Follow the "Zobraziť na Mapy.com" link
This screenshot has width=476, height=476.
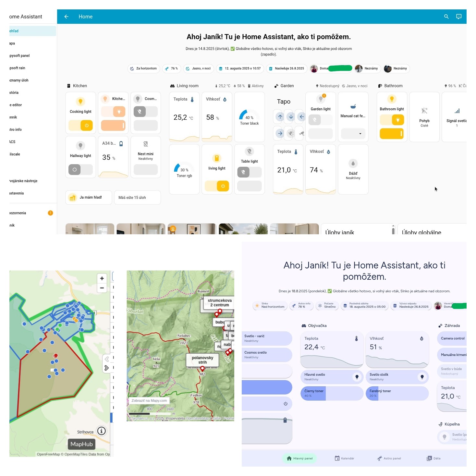coord(149,400)
